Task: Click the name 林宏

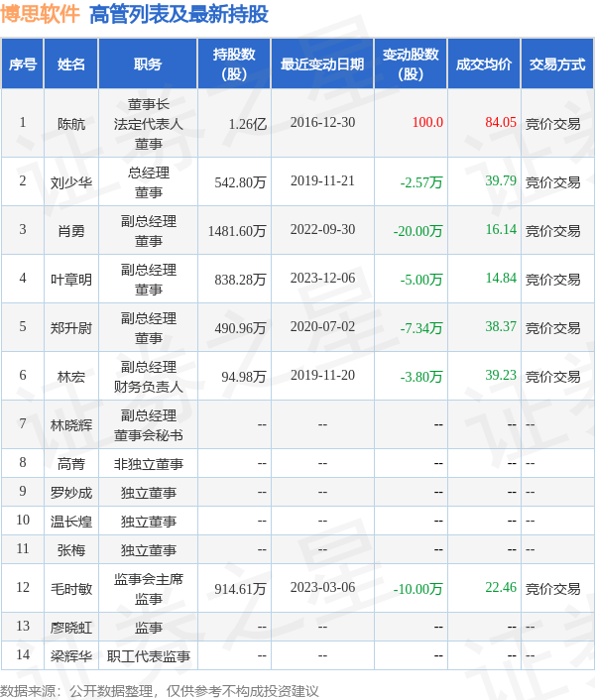Action: pos(71,377)
